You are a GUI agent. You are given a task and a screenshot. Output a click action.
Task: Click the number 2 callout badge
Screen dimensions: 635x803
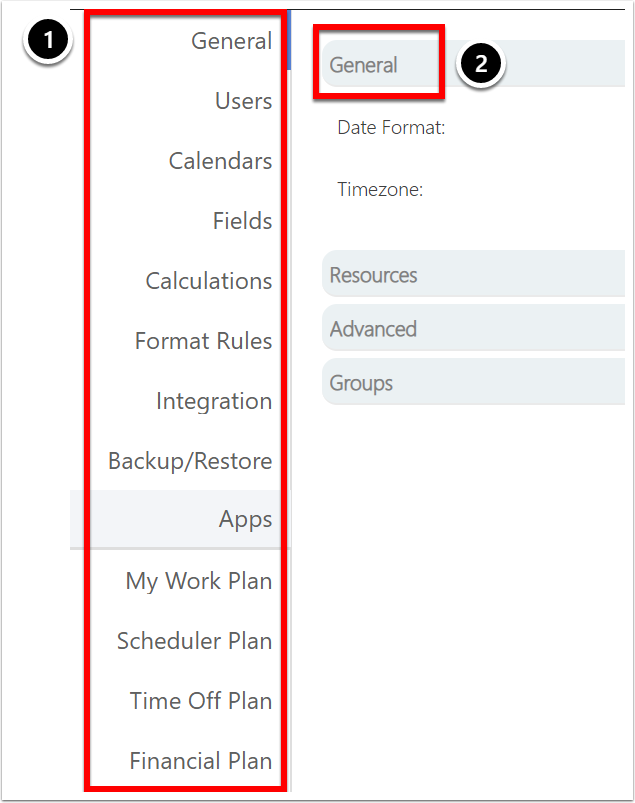[480, 64]
